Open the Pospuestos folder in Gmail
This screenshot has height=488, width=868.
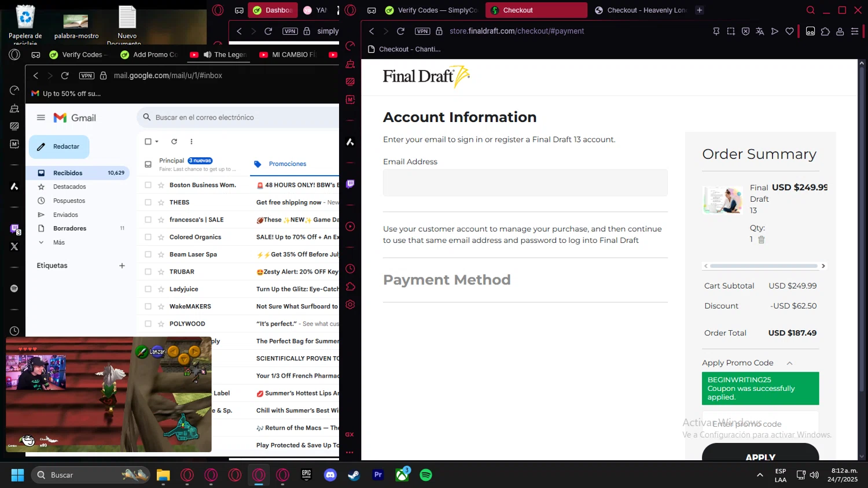(x=78, y=201)
